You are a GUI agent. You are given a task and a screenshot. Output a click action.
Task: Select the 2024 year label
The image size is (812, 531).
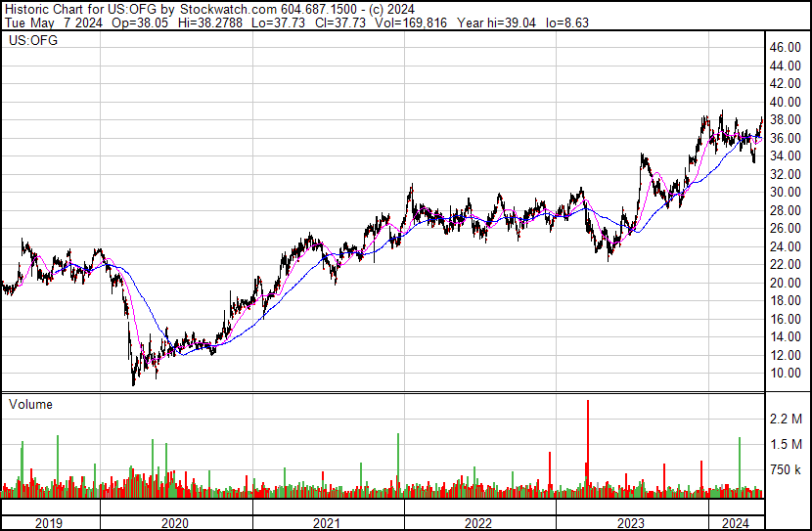[736, 523]
